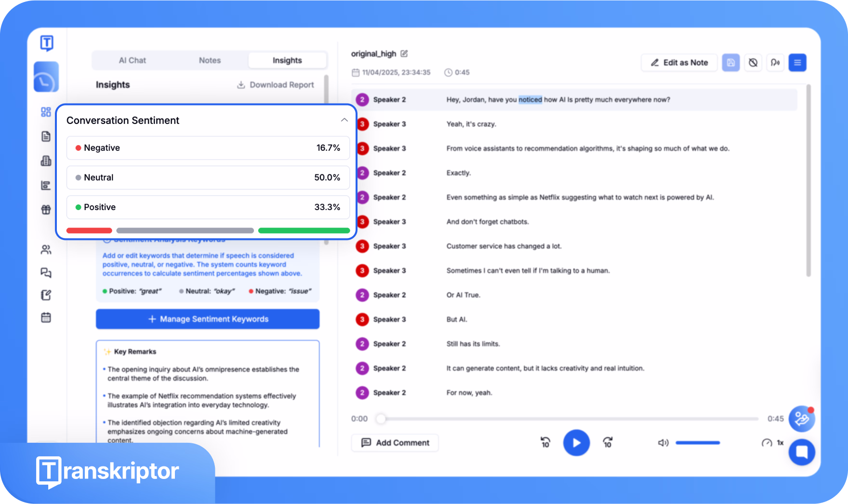This screenshot has width=848, height=504.
Task: Click the line "And don't forget chatbots."
Action: (x=487, y=222)
